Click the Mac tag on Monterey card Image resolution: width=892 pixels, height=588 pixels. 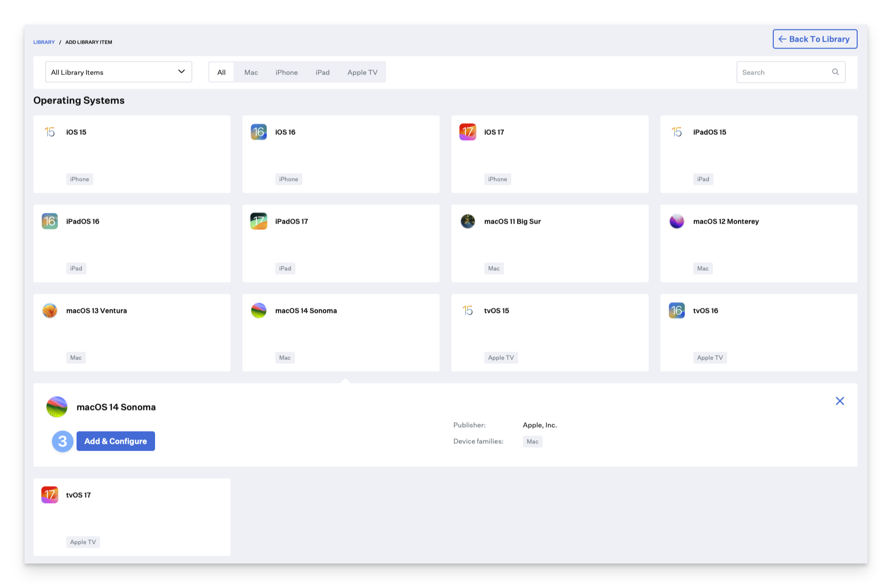pyautogui.click(x=703, y=268)
